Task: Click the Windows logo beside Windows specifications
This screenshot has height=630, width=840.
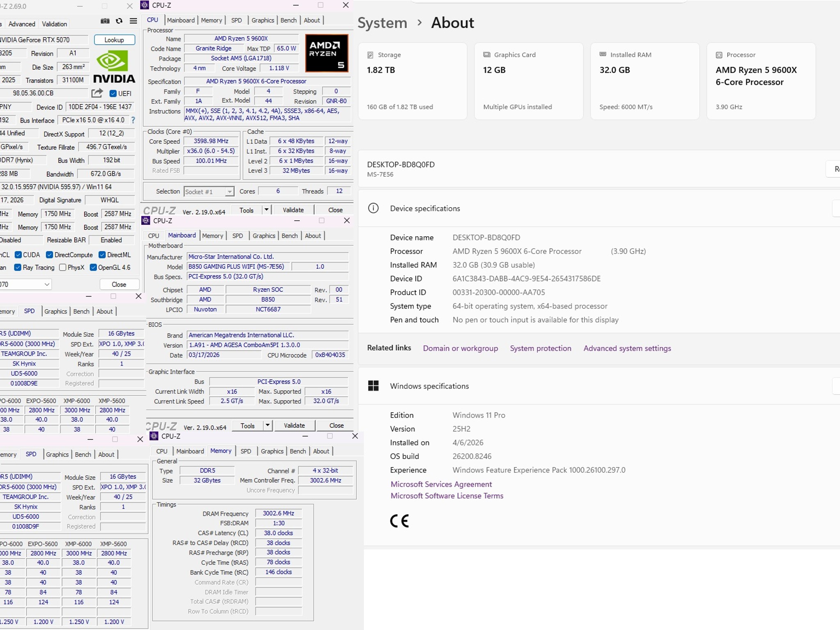Action: [x=373, y=386]
